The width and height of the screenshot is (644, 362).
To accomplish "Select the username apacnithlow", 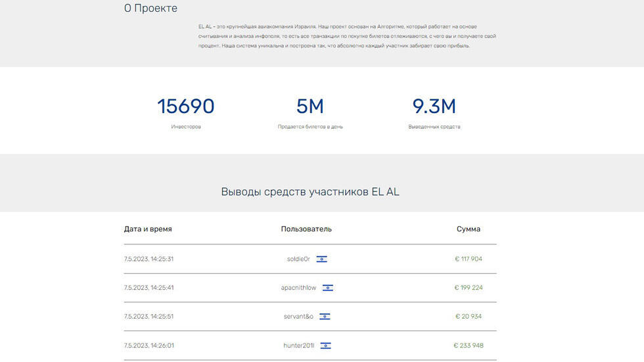I will pos(298,288).
